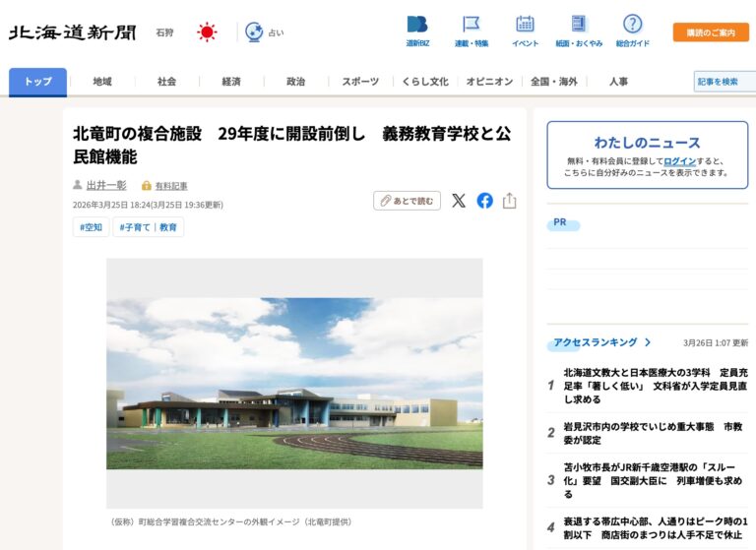Open the イベント calendar icon
The width and height of the screenshot is (756, 550).
[525, 26]
